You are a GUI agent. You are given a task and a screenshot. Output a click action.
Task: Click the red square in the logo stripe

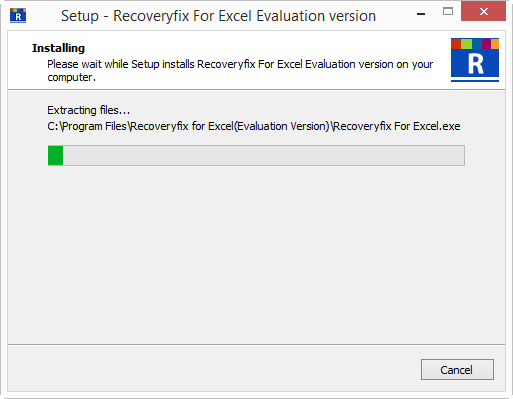tap(456, 44)
